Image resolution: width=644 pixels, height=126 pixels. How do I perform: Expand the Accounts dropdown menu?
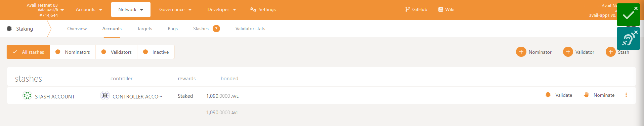89,9
